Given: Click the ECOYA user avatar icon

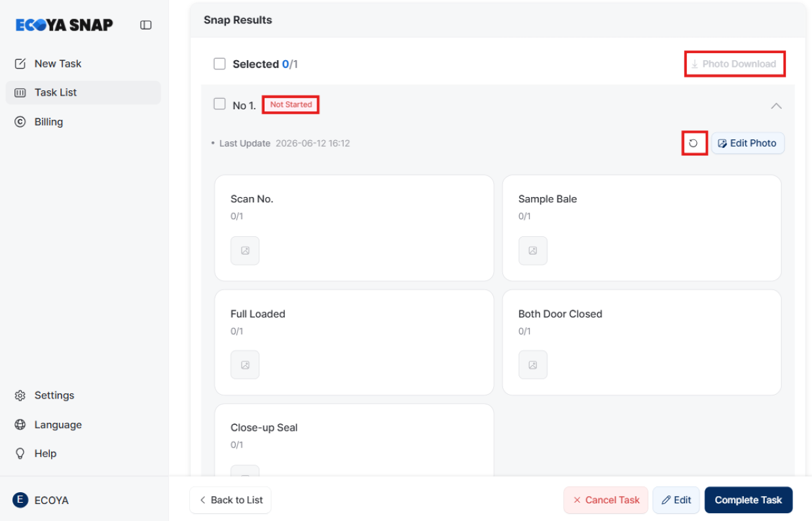Looking at the screenshot, I should point(20,500).
